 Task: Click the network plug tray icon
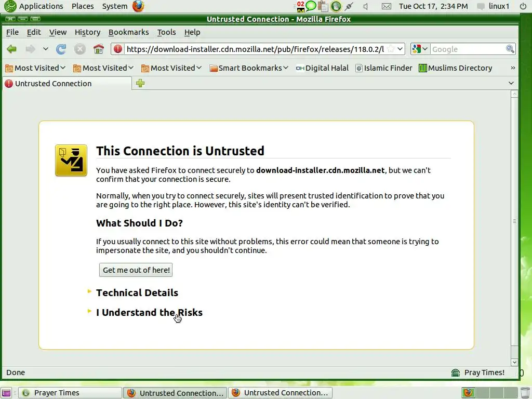coord(349,6)
